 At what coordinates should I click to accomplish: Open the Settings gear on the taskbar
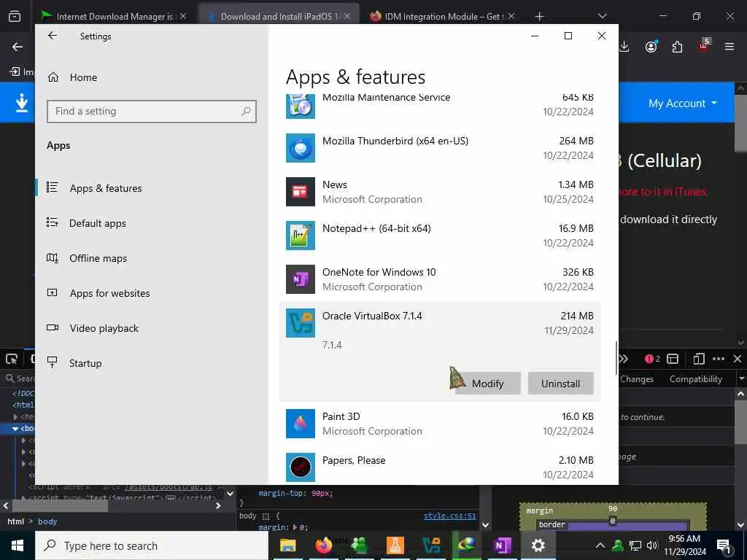[538, 545]
